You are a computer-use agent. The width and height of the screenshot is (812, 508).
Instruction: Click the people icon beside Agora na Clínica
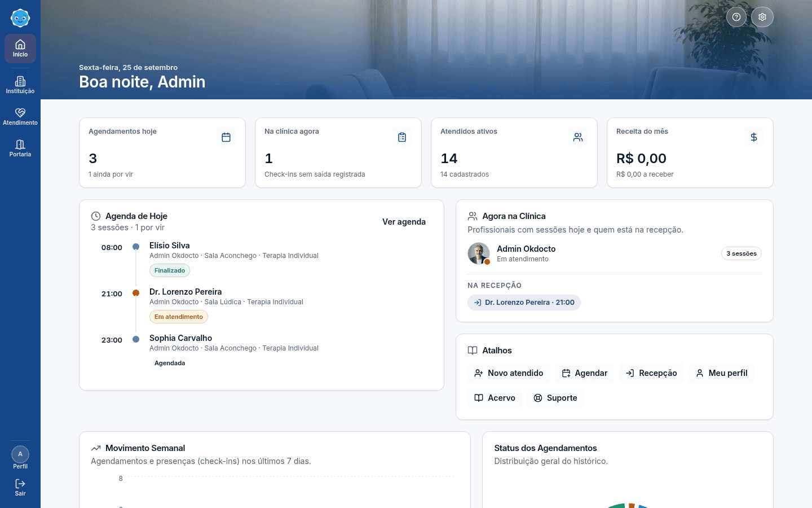pyautogui.click(x=473, y=216)
